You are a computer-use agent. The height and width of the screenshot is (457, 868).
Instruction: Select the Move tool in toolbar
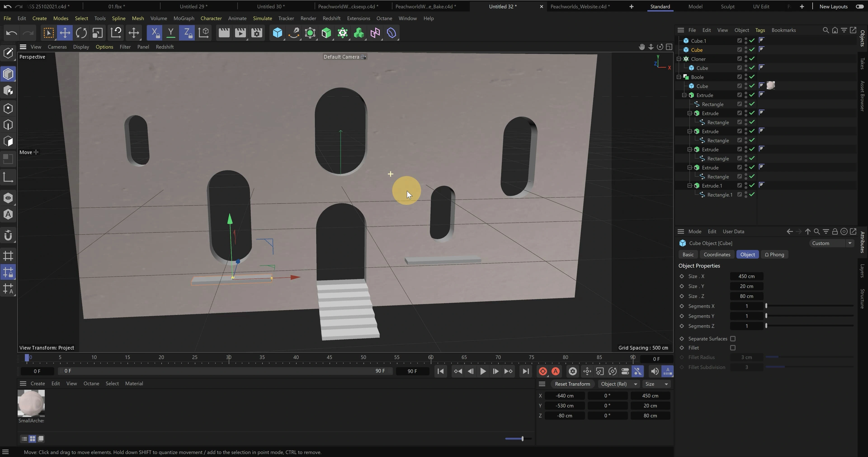(x=65, y=33)
